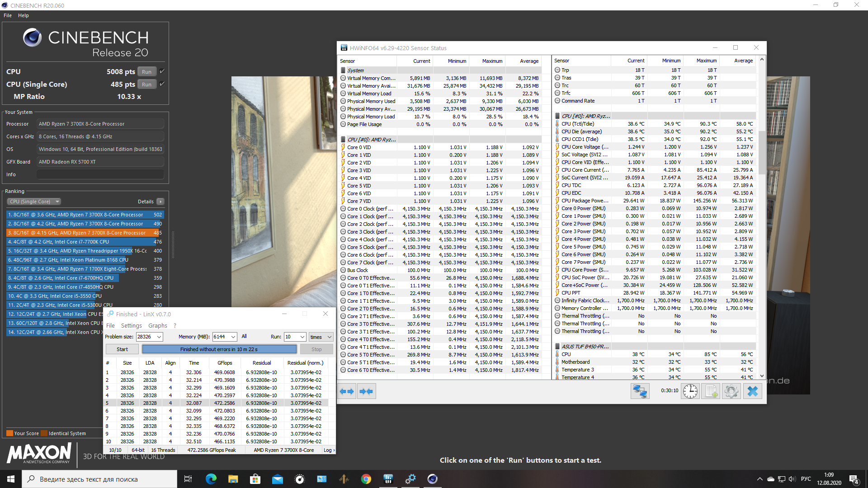This screenshot has width=868, height=488.
Task: Click the LinX finished progress bar
Action: coord(219,349)
